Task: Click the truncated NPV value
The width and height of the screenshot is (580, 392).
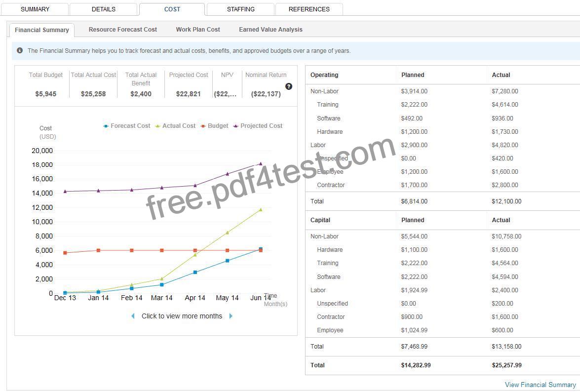Action: point(225,94)
